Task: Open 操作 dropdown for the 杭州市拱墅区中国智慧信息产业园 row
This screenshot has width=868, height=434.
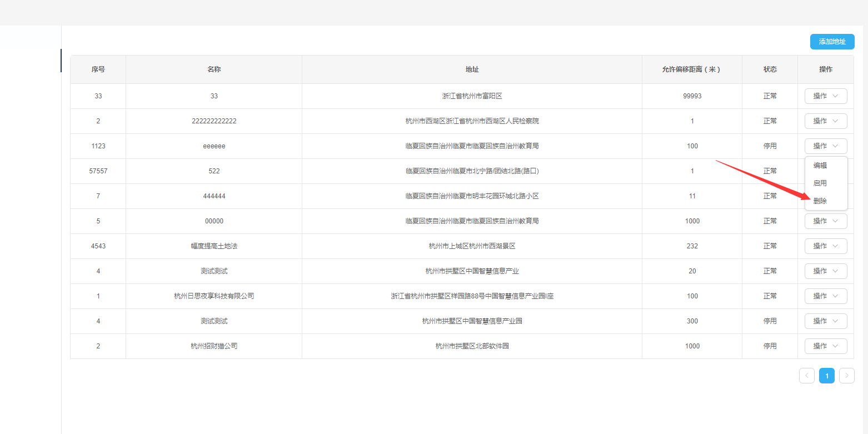Action: pos(825,321)
